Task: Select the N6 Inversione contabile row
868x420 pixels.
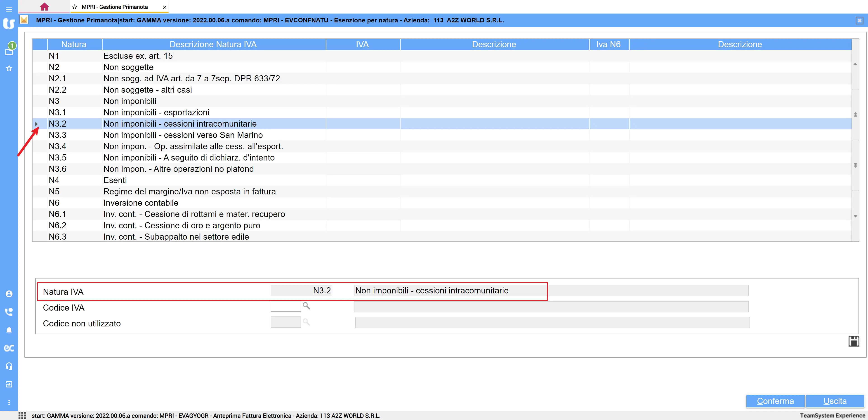Action: click(x=141, y=203)
